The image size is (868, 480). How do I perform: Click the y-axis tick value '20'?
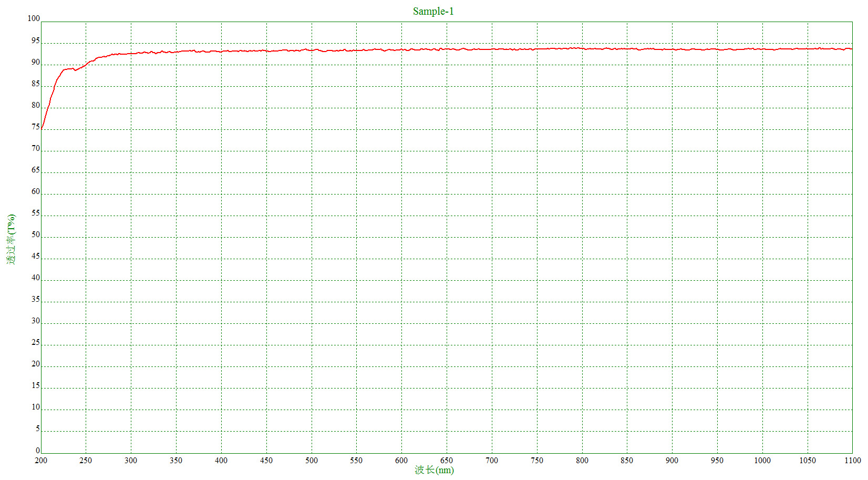click(x=36, y=364)
